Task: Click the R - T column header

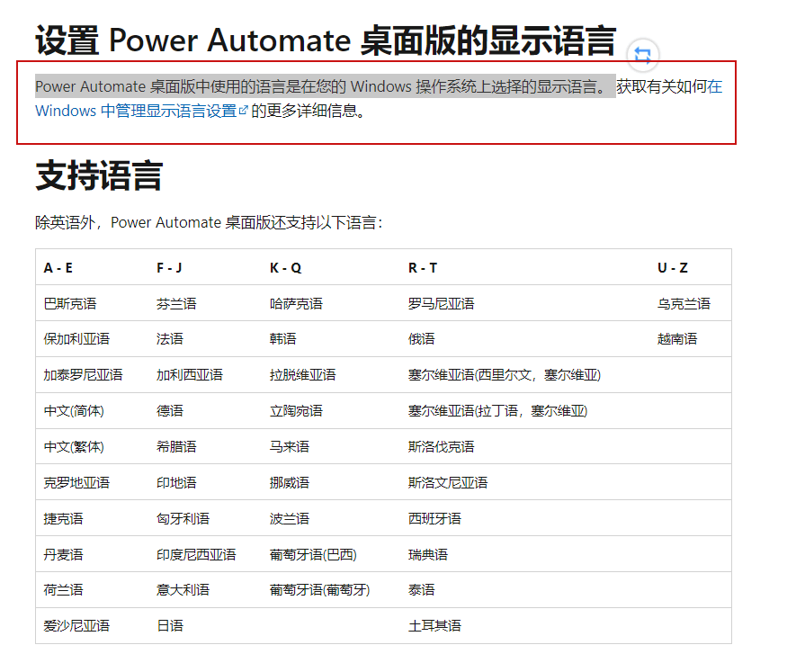Action: (423, 267)
